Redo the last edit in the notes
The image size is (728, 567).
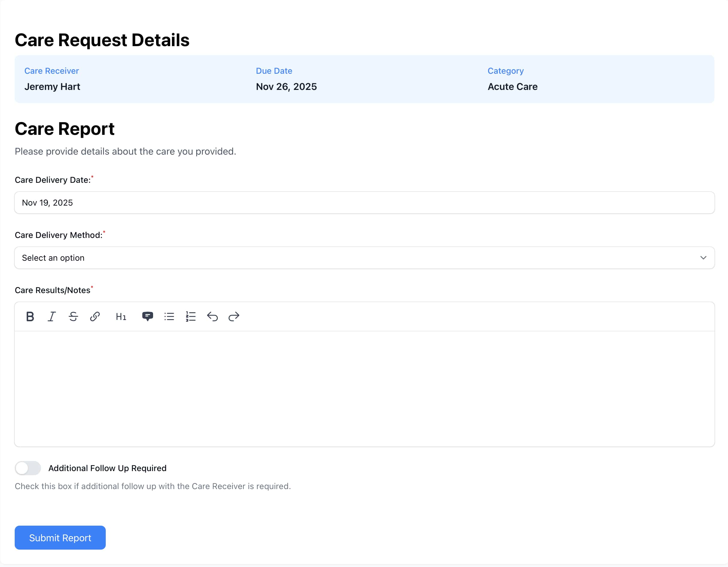tap(234, 316)
